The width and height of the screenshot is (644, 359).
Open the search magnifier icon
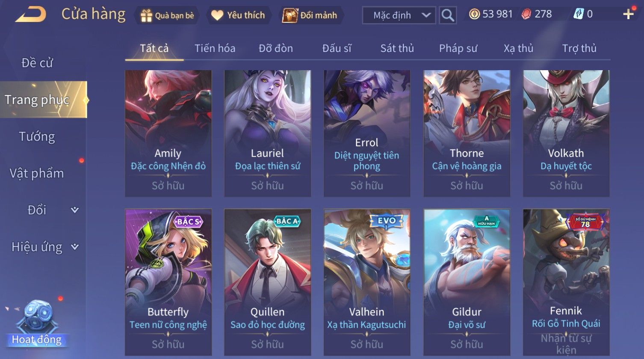tap(448, 15)
